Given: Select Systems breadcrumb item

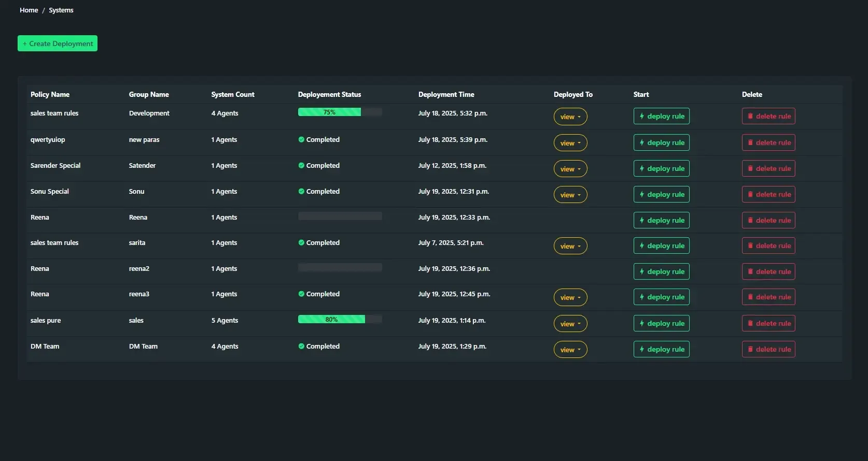Looking at the screenshot, I should pyautogui.click(x=61, y=10).
